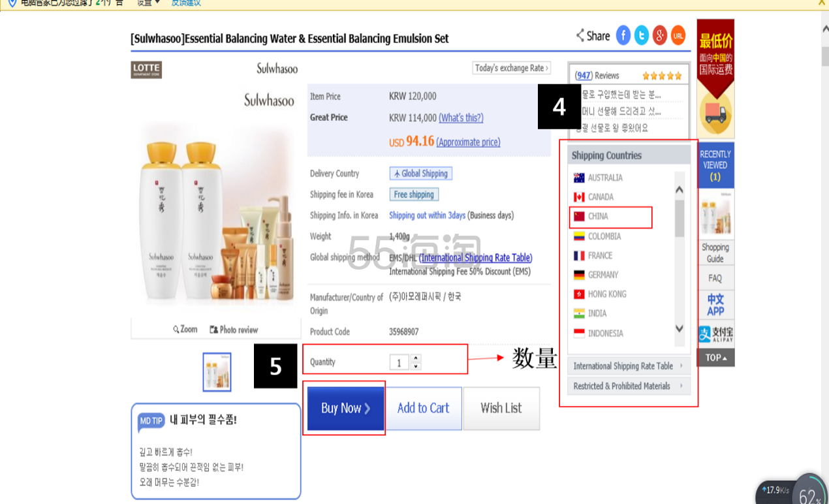Expand International Shipping Rate Table in sidebar
The image size is (829, 504).
(x=628, y=366)
